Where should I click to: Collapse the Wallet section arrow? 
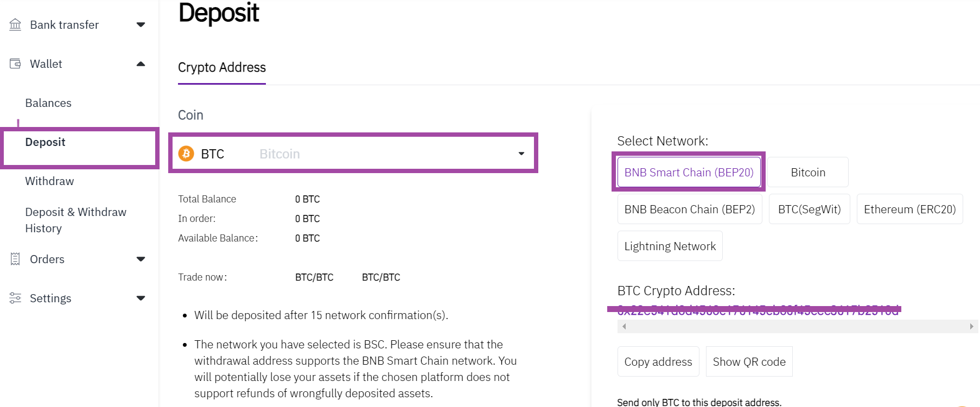coord(141,63)
